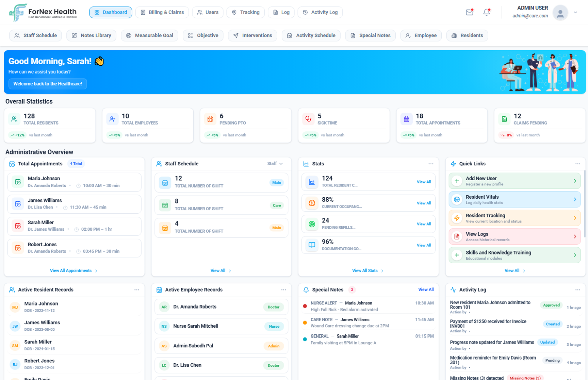This screenshot has width=588, height=380.
Task: Click the View Logs red document icon
Action: point(456,236)
